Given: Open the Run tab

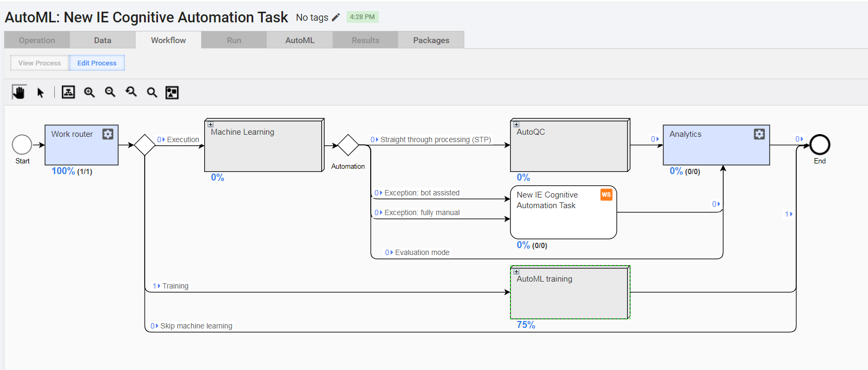Looking at the screenshot, I should click(x=234, y=40).
